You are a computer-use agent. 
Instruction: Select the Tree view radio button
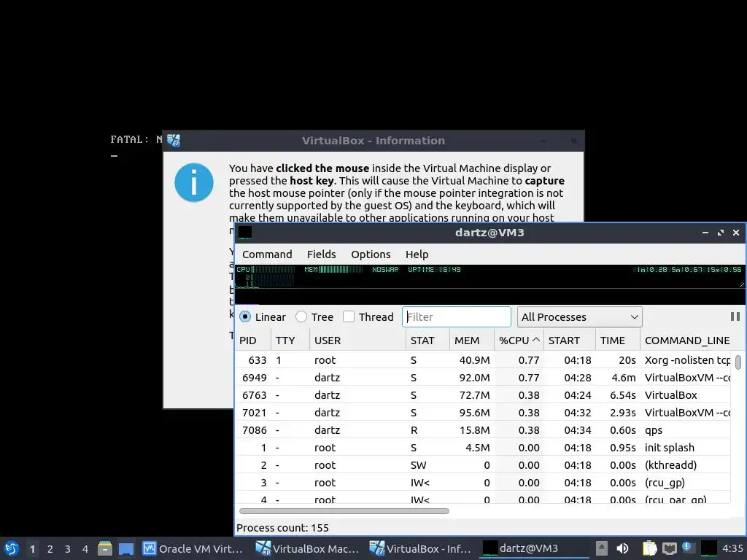click(x=301, y=316)
